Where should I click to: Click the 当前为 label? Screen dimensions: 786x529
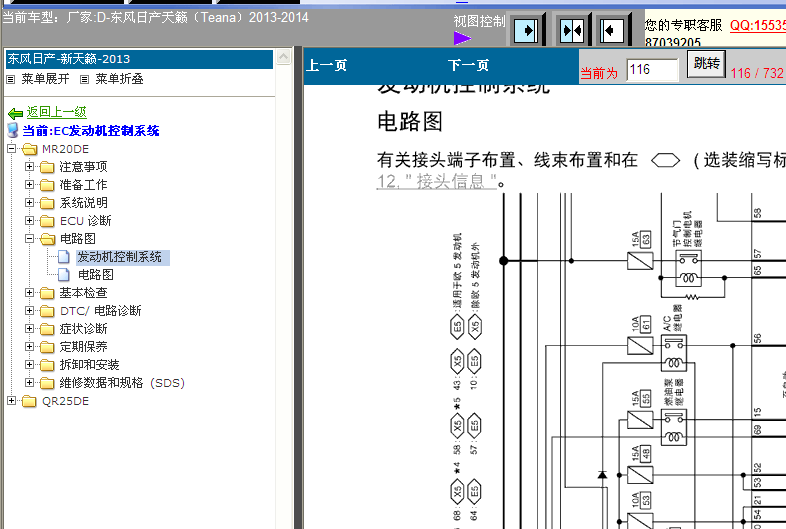[599, 73]
